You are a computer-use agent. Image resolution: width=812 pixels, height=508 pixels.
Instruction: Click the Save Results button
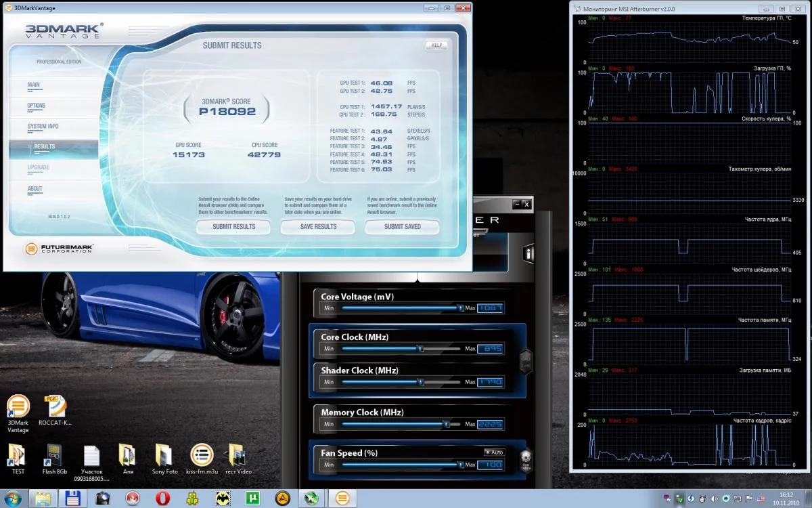click(318, 227)
